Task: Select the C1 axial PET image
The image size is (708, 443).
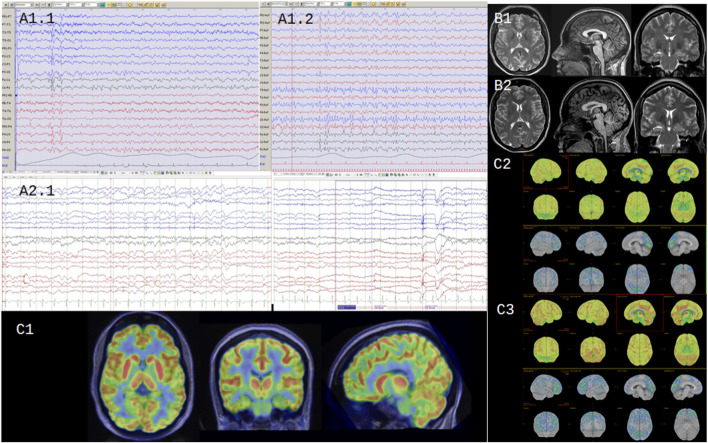Action: (144, 374)
